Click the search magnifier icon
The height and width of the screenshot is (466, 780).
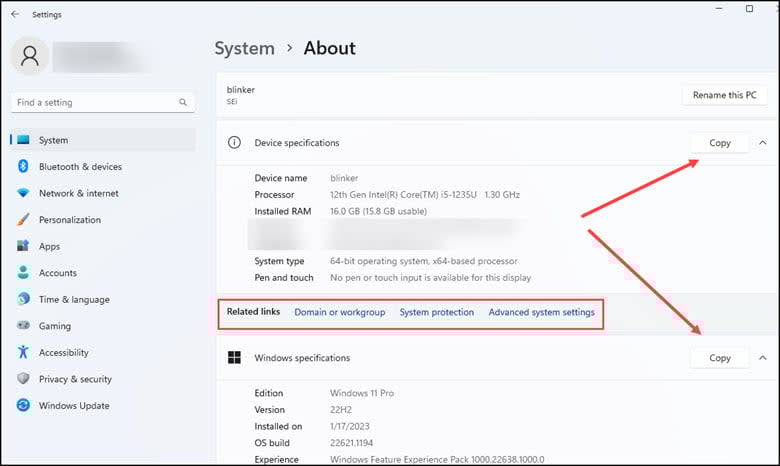coord(183,102)
